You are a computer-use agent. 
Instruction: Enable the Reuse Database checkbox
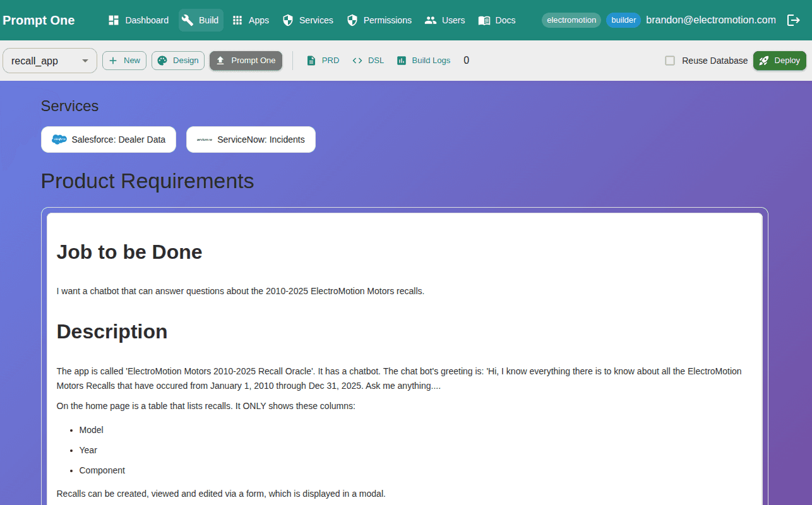pyautogui.click(x=669, y=61)
